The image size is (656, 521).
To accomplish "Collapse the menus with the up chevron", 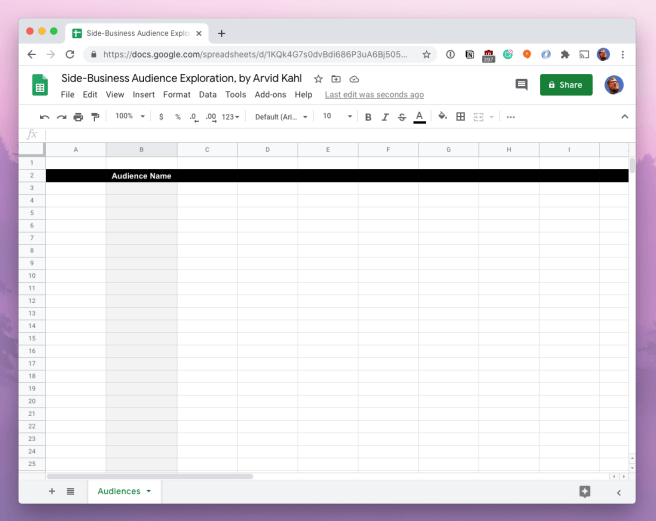I will click(625, 117).
